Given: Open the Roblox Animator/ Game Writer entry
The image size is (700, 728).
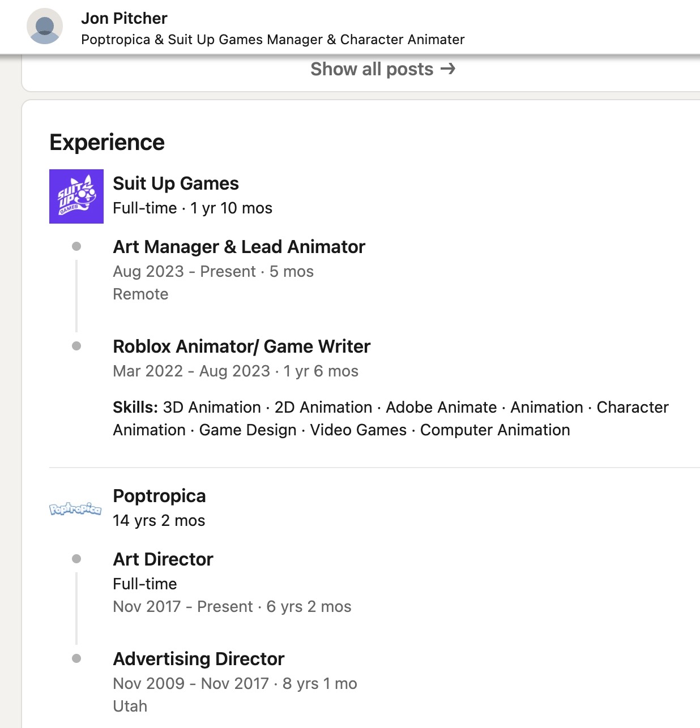Looking at the screenshot, I should [x=241, y=346].
